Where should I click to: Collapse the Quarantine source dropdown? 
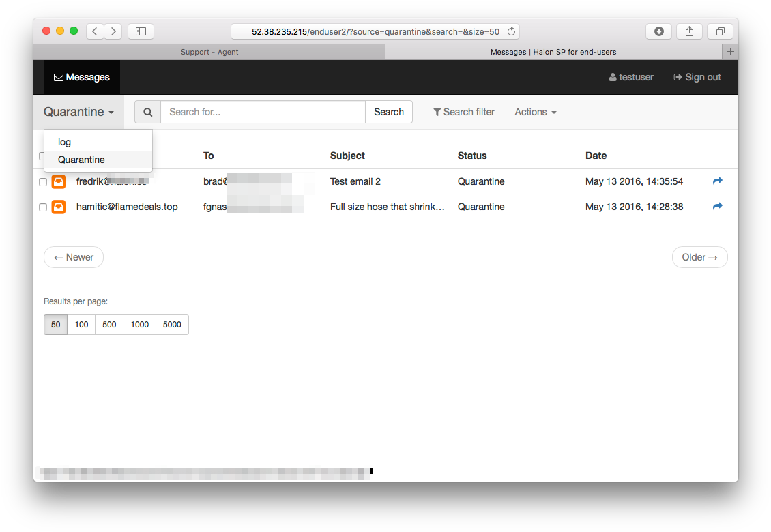pyautogui.click(x=78, y=112)
